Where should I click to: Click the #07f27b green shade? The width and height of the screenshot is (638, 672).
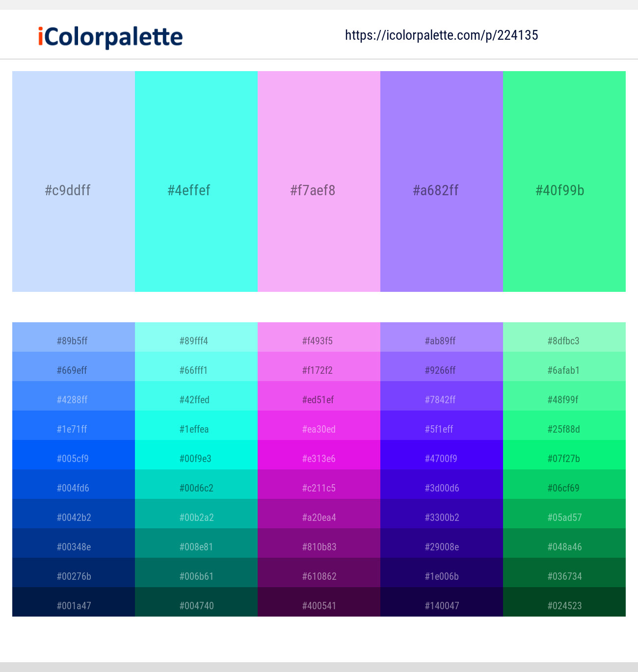564,459
